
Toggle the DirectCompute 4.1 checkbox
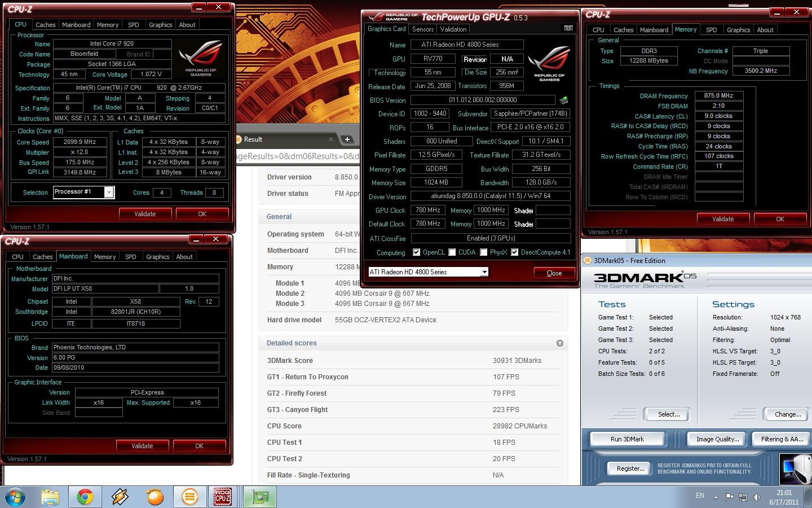pyautogui.click(x=514, y=252)
